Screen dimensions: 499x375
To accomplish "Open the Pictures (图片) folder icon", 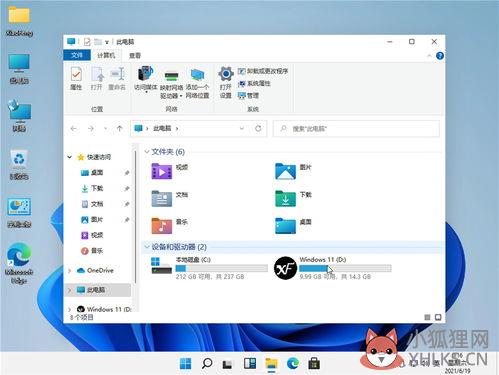I will 285,171.
